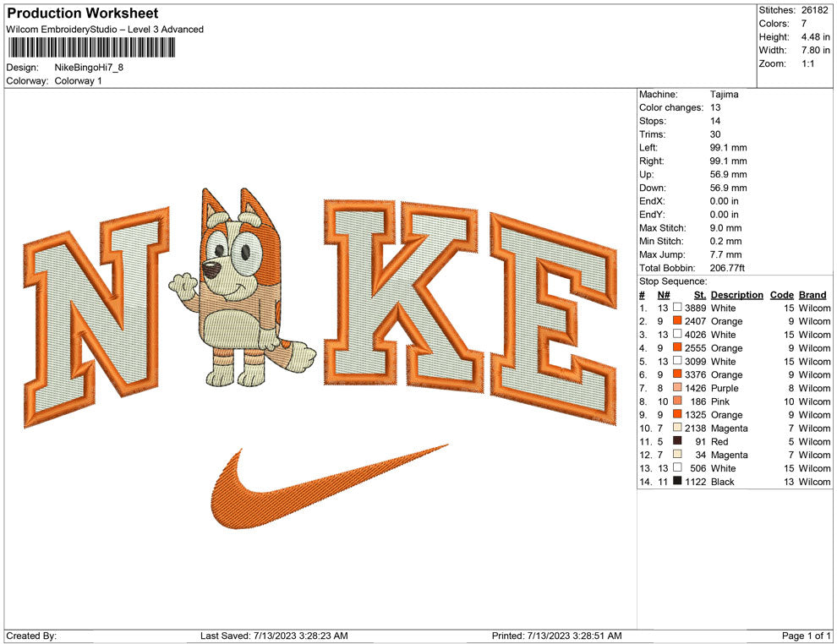Click the Min Stitch value 0.2 mm
Screen dimensions: 837x644
[x=726, y=241]
